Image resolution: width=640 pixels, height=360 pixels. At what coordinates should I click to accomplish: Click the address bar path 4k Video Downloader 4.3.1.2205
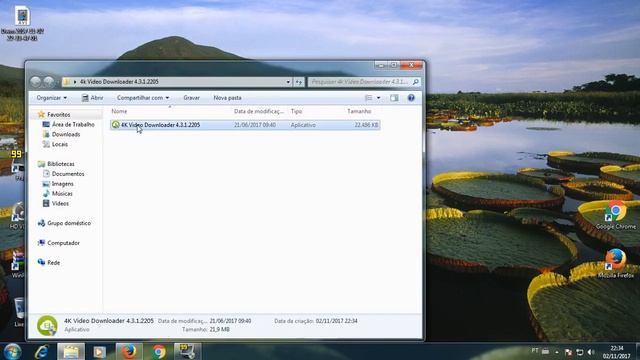pyautogui.click(x=119, y=82)
